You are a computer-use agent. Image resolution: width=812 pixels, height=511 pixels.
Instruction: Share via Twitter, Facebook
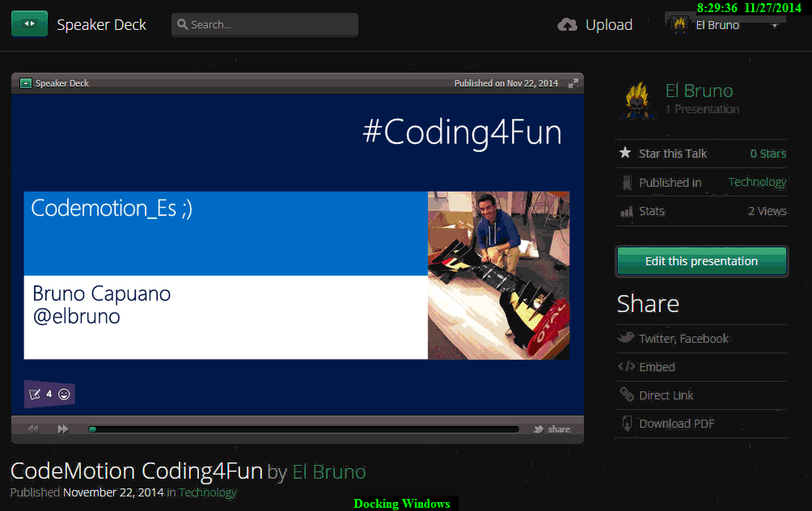[x=683, y=339]
